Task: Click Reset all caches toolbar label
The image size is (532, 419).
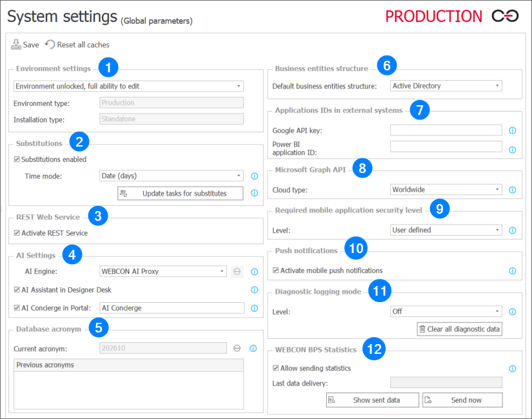Action: tap(83, 45)
